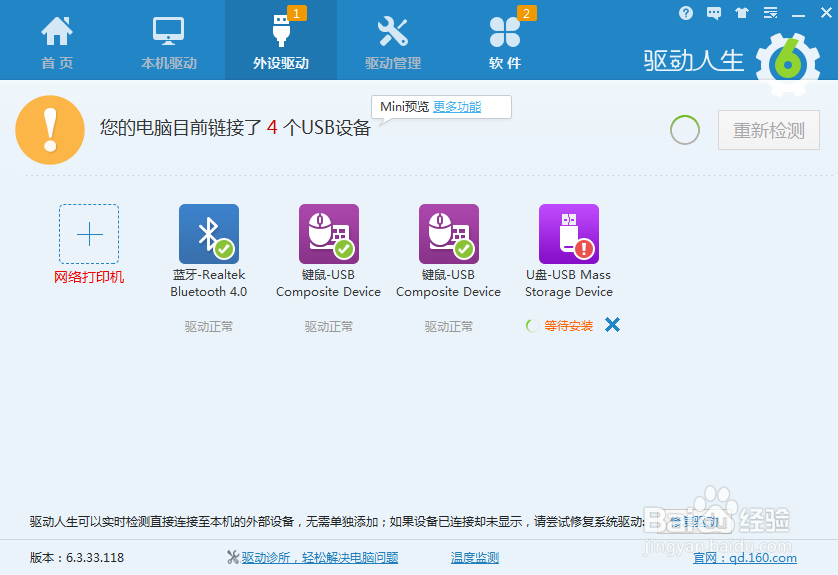This screenshot has height=575, width=838.
Task: Visit the 官网 qd.160.com link
Action: [745, 558]
